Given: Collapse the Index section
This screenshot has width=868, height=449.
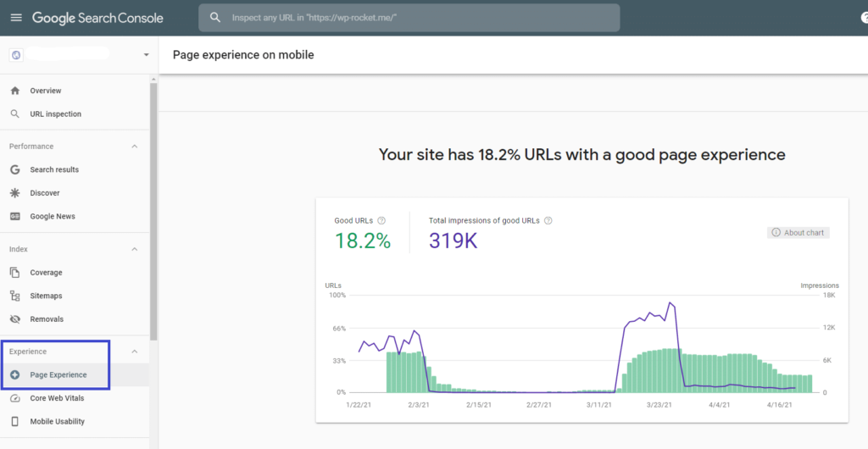Looking at the screenshot, I should [134, 249].
